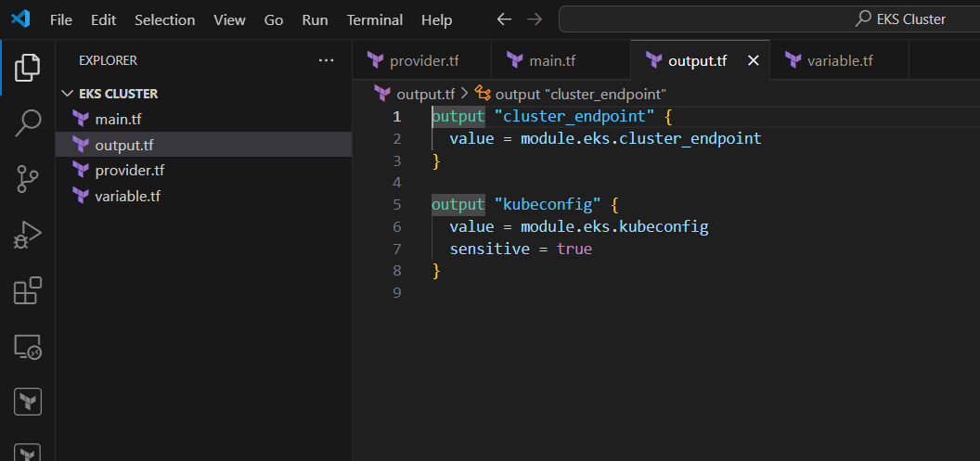
Task: Click the 'true' value on line 7
Action: tap(574, 250)
